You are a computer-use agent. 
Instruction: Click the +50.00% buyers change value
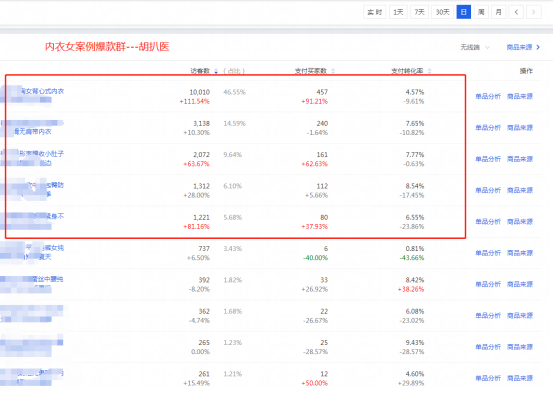click(315, 383)
